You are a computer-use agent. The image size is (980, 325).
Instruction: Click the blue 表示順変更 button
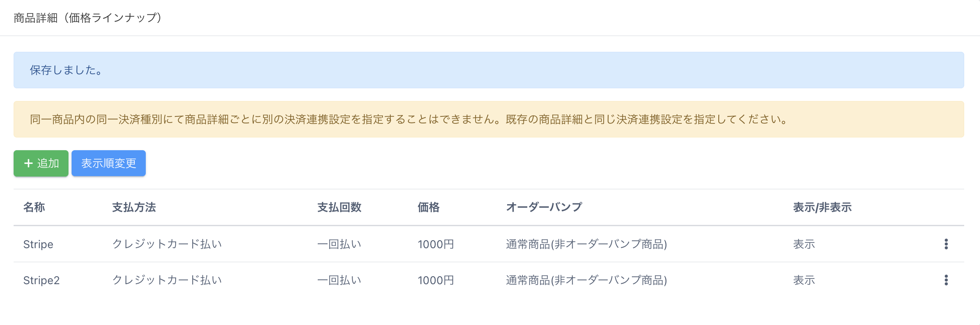pos(108,163)
